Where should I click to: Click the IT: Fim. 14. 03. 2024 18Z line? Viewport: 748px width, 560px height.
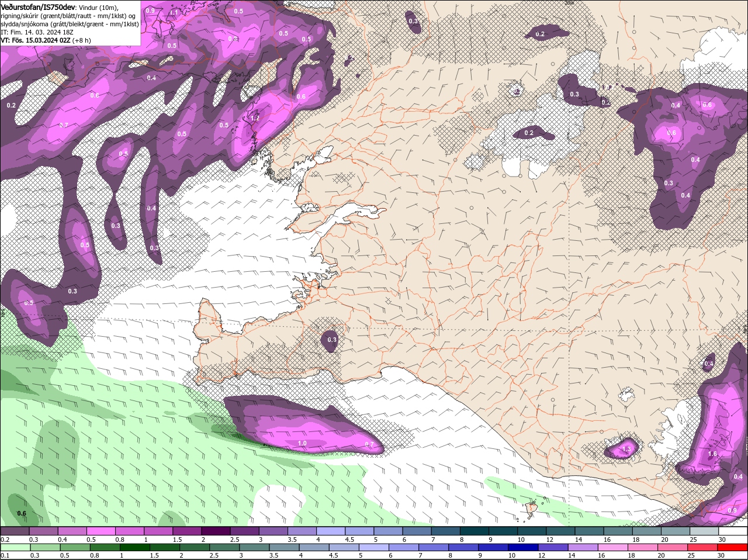coord(36,32)
